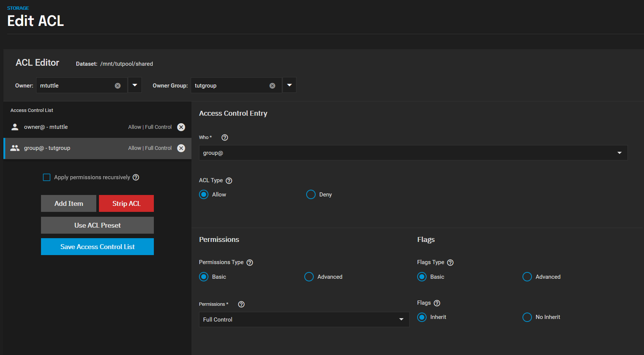Open the Full Control permissions dropdown
Viewport: 644px width, 355px height.
click(x=304, y=319)
